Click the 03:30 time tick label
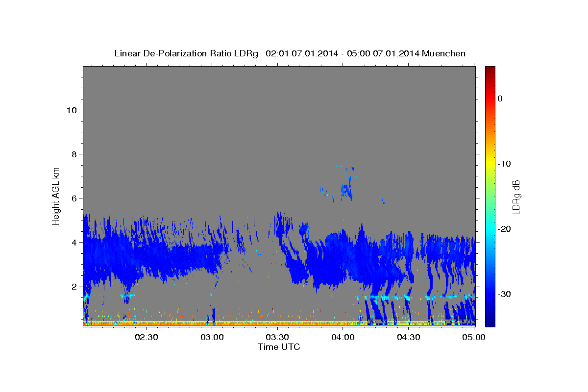Screen dimensions: 588x392 pos(277,338)
